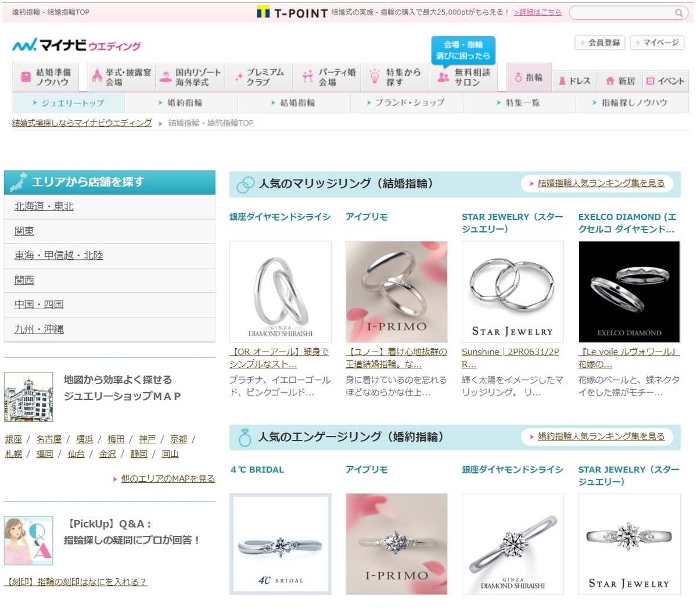This screenshot has height=616, width=697.
Task: Open the 金沢 map link
Action: pyautogui.click(x=107, y=454)
